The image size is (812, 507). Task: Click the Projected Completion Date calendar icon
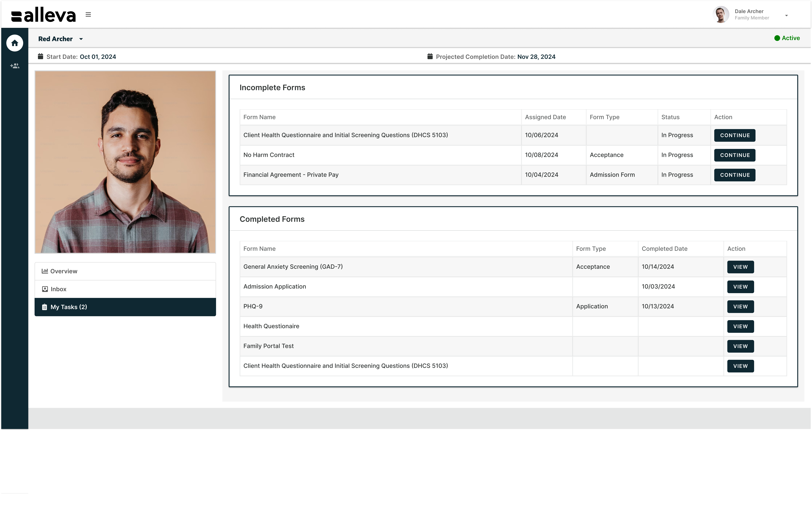(430, 56)
